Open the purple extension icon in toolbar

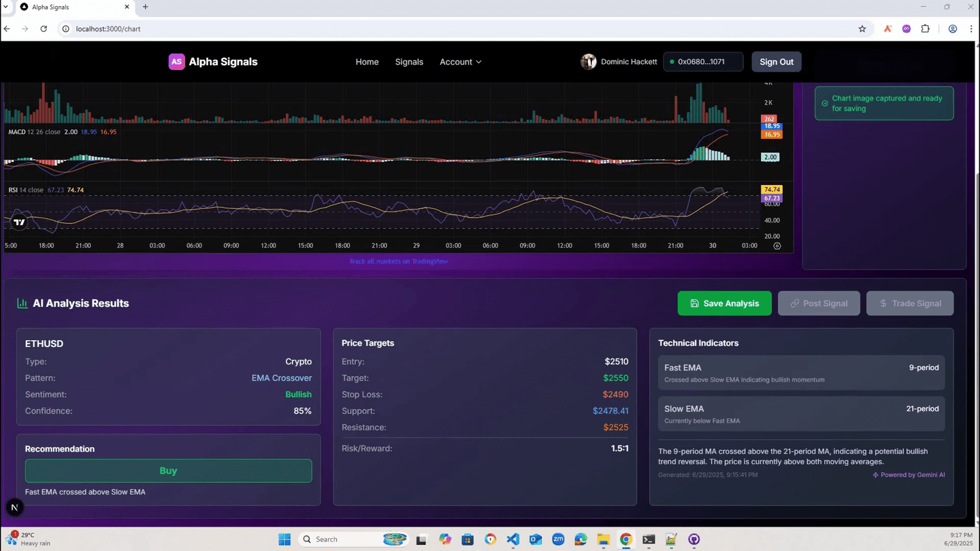tap(906, 29)
